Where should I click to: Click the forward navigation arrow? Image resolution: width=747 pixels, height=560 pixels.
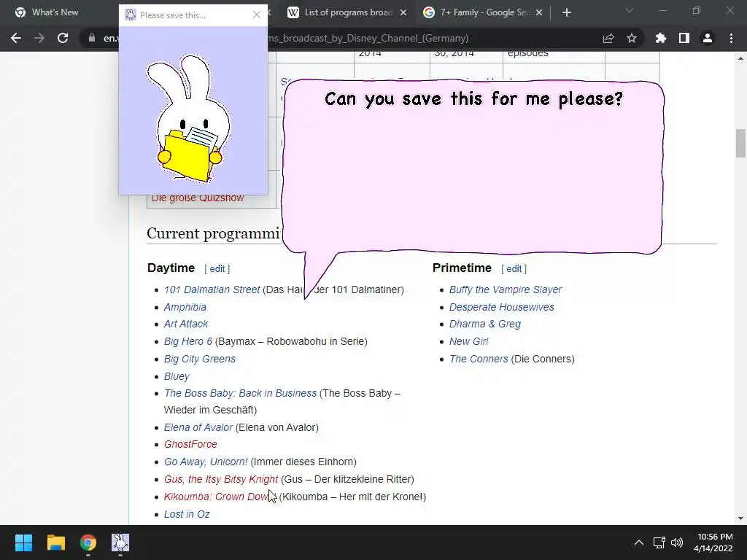coord(39,38)
